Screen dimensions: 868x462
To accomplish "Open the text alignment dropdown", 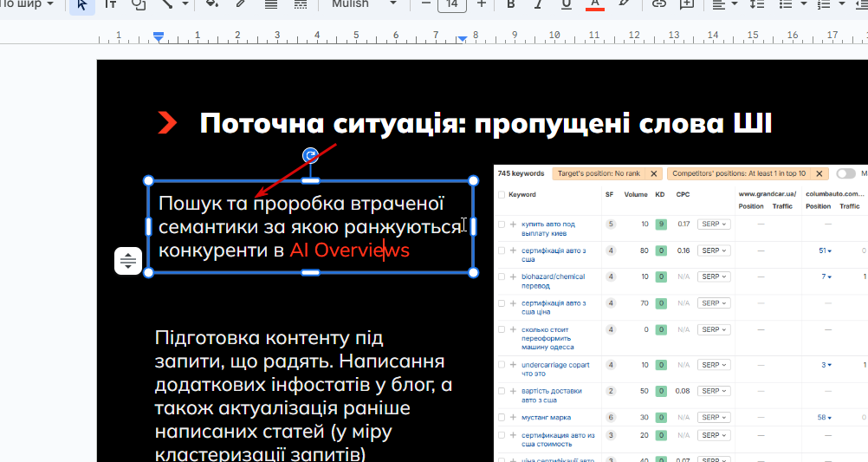I will tap(724, 3).
